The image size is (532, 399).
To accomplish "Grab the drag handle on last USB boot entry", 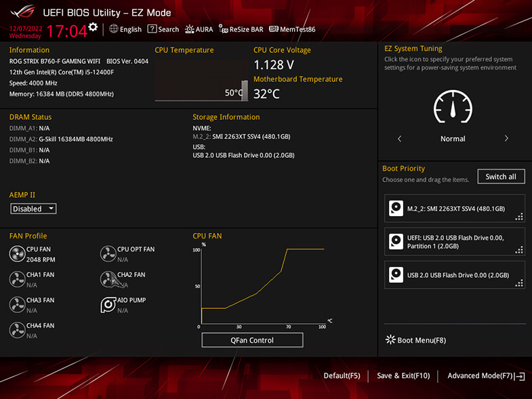I will 519,283.
